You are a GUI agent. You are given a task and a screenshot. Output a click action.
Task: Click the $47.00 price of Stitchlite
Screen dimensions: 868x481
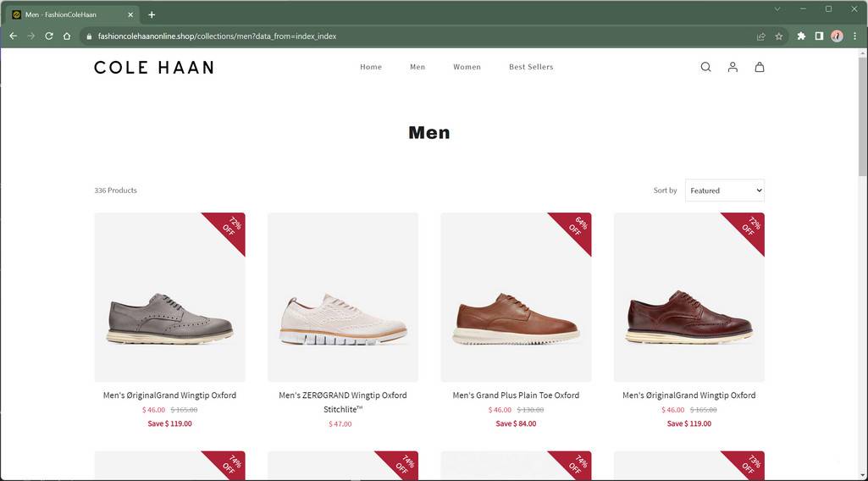[340, 424]
